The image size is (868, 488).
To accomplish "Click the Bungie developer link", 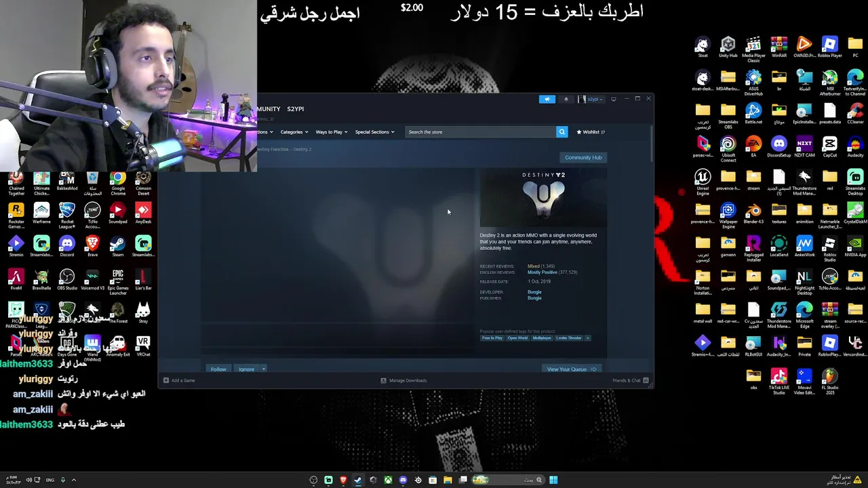I will [534, 292].
